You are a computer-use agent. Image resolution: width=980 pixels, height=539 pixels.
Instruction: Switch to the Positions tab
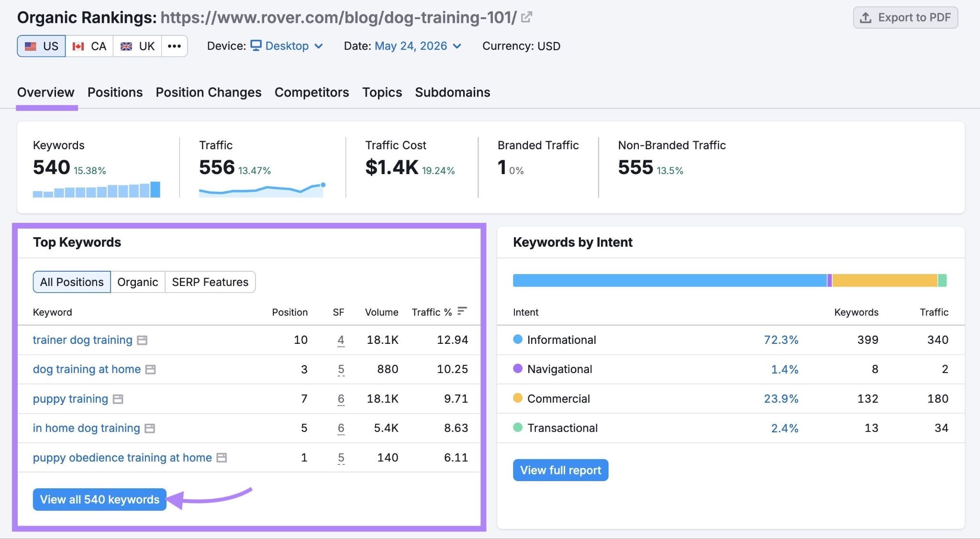click(115, 92)
